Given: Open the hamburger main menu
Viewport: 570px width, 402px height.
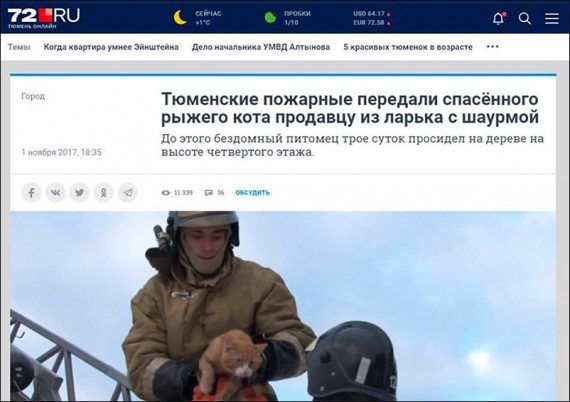Looking at the screenshot, I should pyautogui.click(x=551, y=18).
